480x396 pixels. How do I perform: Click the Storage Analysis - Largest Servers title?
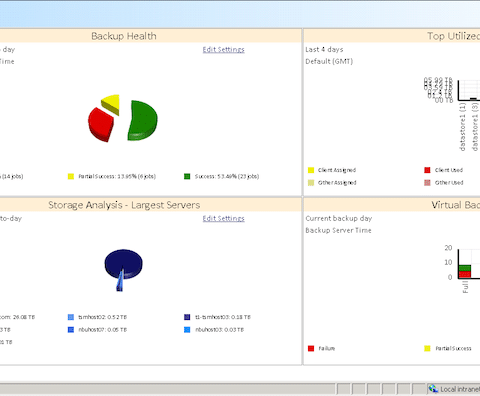pos(124,205)
